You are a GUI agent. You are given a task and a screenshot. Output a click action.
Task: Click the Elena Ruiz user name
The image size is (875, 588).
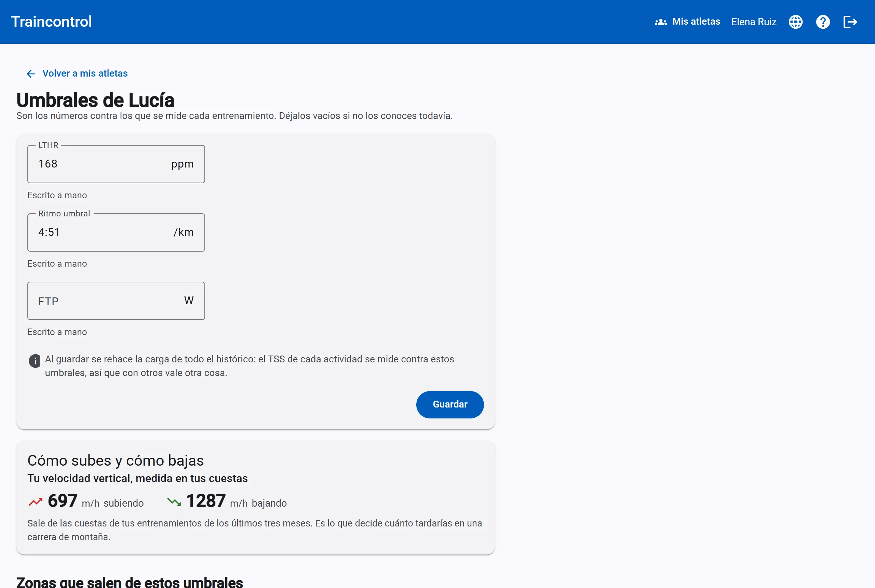(x=754, y=22)
